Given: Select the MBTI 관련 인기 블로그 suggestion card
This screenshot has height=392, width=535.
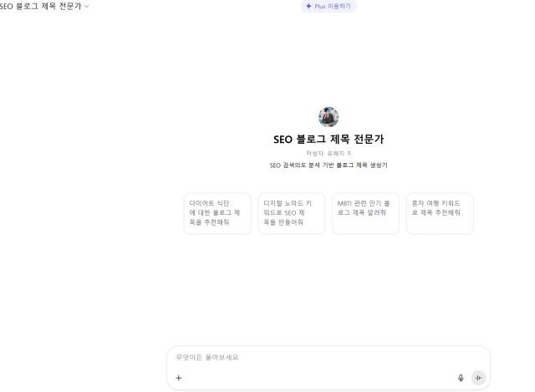Looking at the screenshot, I should 365,213.
